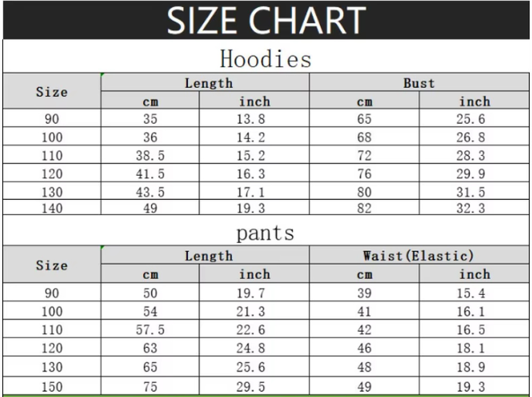Click the 15.4 inch waist cell
The image size is (532, 397).
coord(471,293)
